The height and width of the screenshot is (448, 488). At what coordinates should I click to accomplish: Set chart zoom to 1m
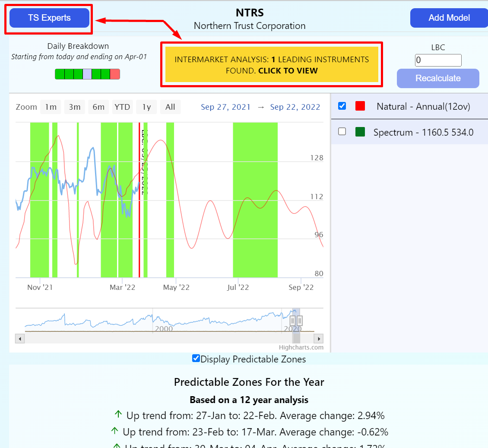point(51,107)
